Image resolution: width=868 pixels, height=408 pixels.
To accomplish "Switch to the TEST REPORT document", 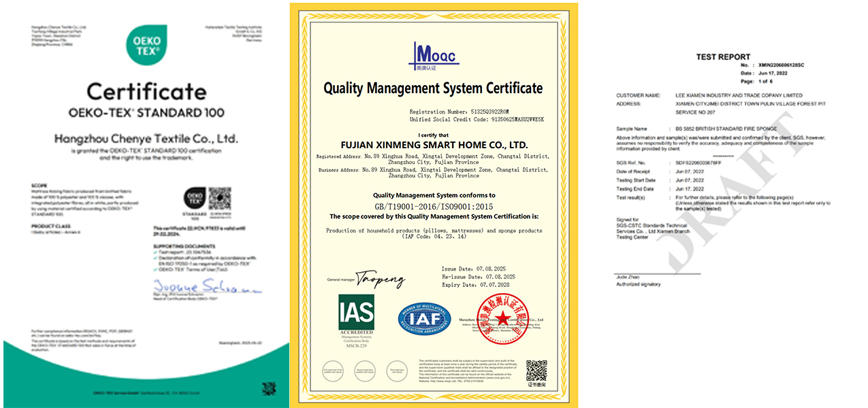I will pos(724,57).
